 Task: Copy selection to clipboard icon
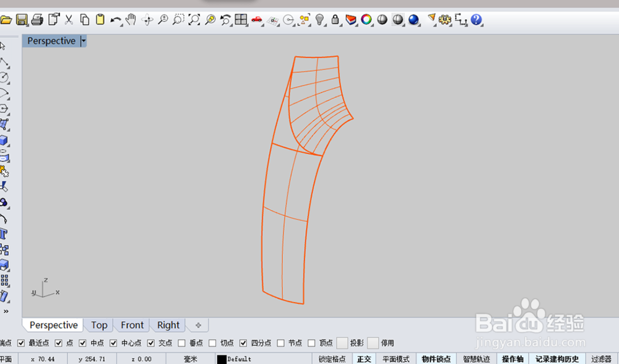tap(84, 19)
